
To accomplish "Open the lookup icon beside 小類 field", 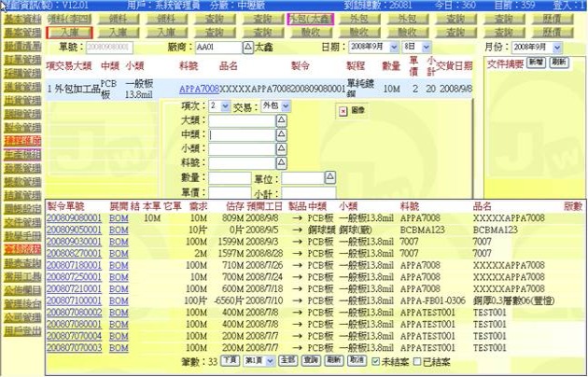I will pos(282,149).
